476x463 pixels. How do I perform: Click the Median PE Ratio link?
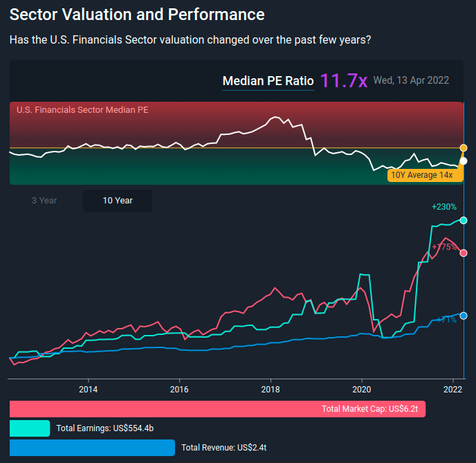coord(268,81)
